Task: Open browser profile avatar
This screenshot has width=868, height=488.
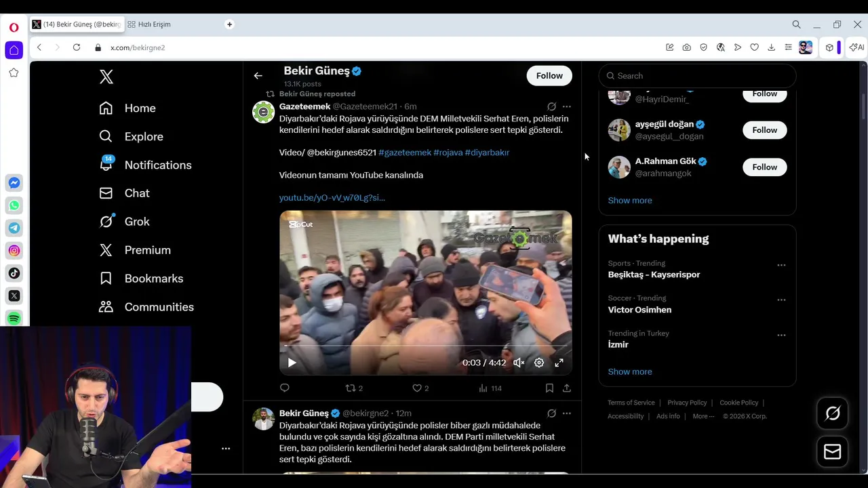Action: pyautogui.click(x=806, y=47)
